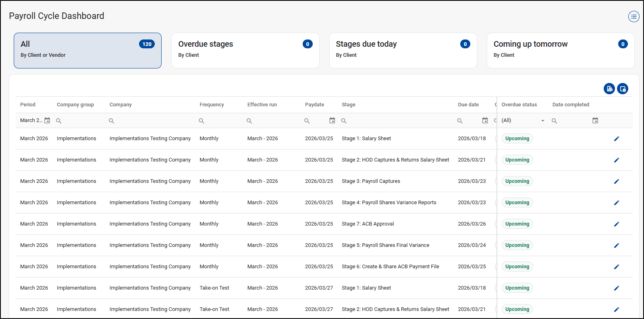Open the Stages due today card
This screenshot has height=319, width=644.
tap(403, 50)
